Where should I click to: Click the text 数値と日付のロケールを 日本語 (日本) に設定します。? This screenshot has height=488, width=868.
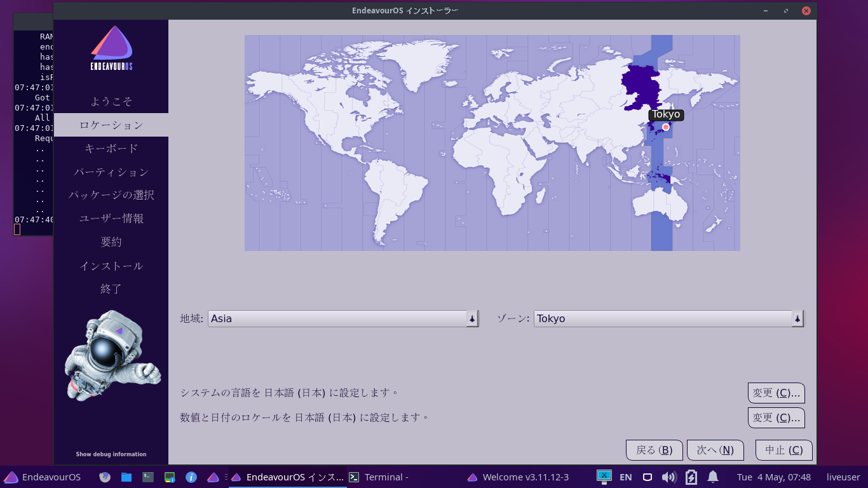click(x=305, y=417)
